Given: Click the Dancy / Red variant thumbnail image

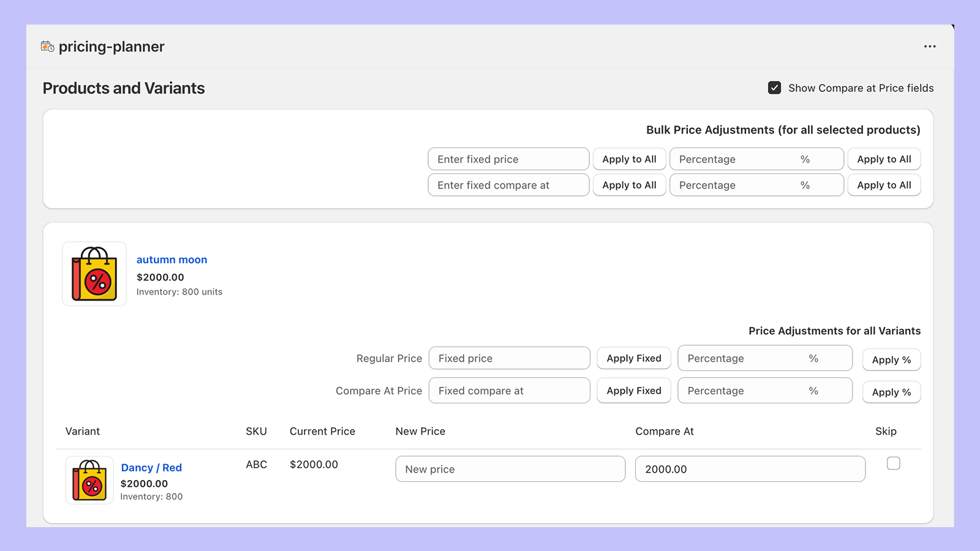Looking at the screenshot, I should click(89, 480).
